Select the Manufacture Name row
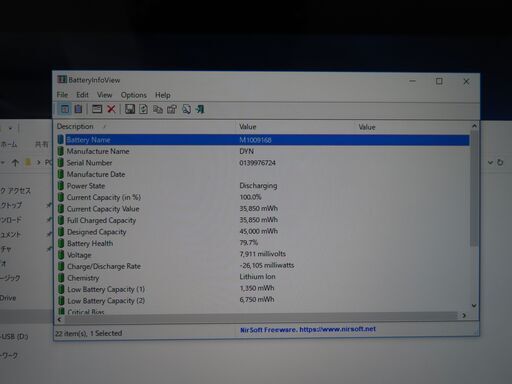The image size is (512, 384). pos(263,151)
